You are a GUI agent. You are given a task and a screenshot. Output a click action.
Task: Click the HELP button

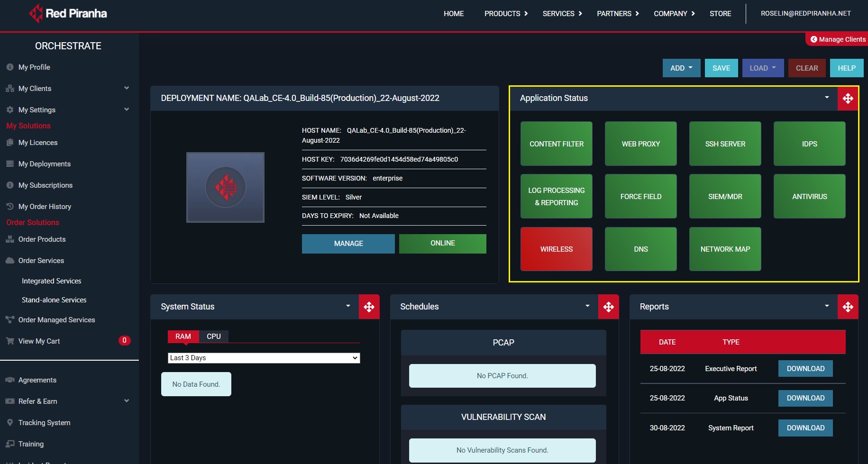[847, 68]
